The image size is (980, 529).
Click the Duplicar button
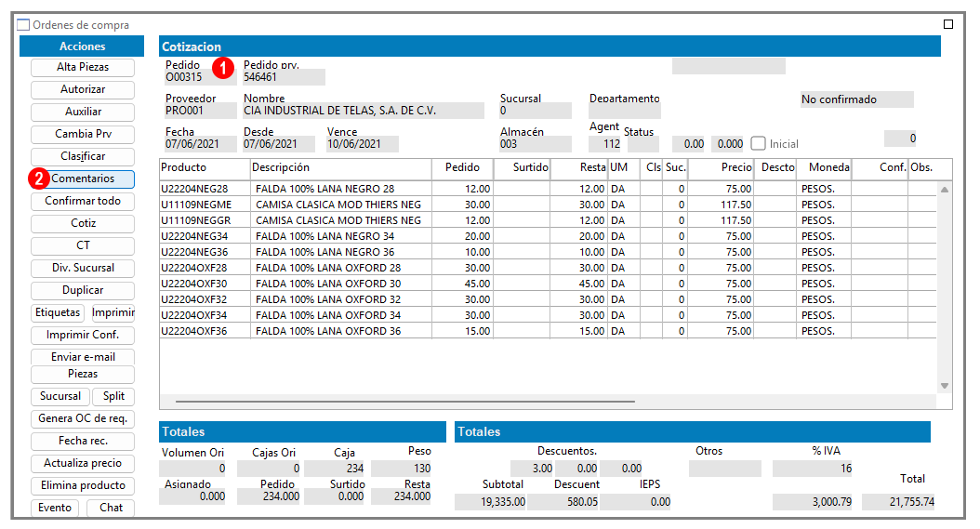(x=83, y=291)
